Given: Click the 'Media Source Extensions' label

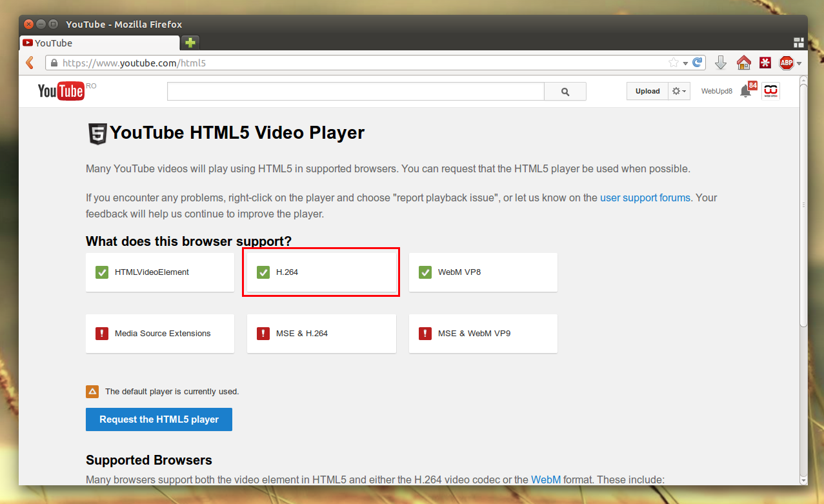Looking at the screenshot, I should [x=163, y=334].
